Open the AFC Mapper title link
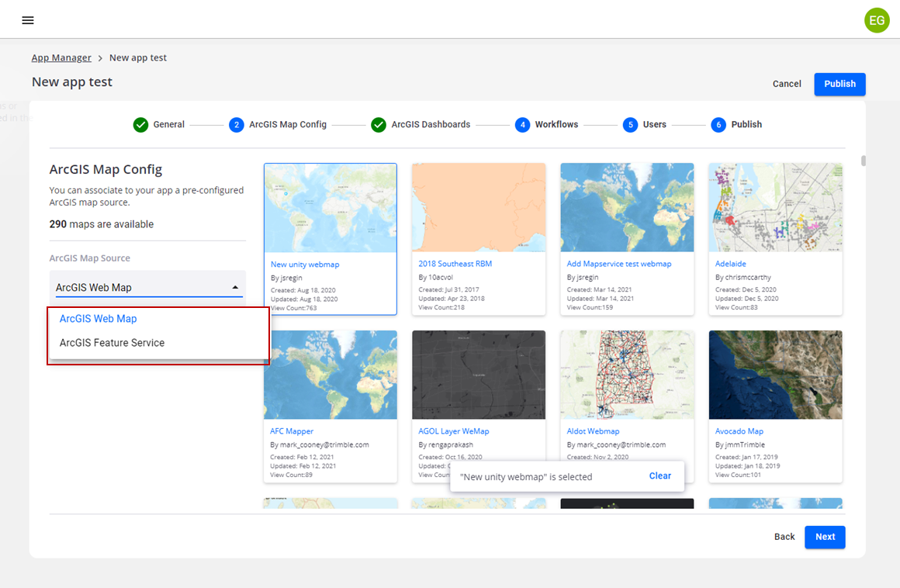The width and height of the screenshot is (900, 588). (x=292, y=431)
